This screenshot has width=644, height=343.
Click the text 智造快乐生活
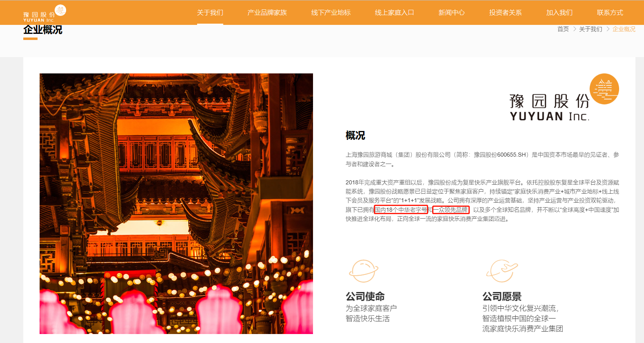tap(368, 319)
